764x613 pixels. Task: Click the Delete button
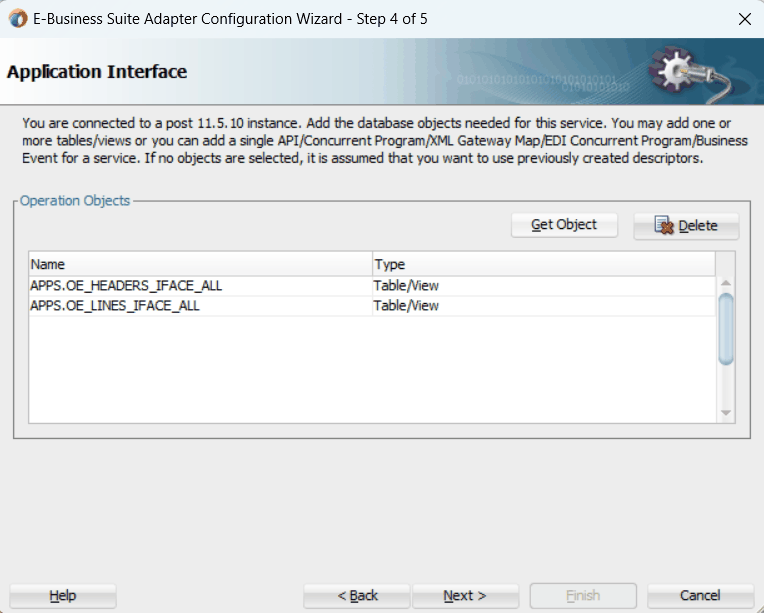686,226
